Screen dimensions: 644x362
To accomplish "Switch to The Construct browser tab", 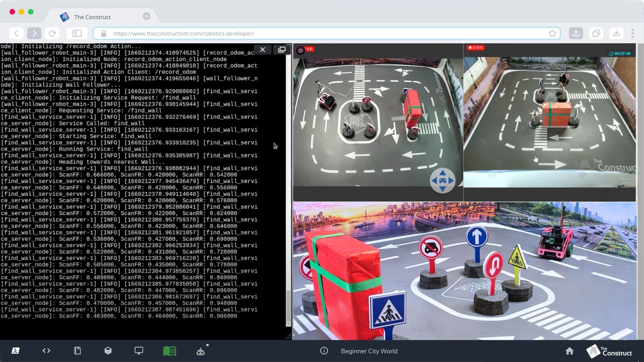I will click(93, 17).
